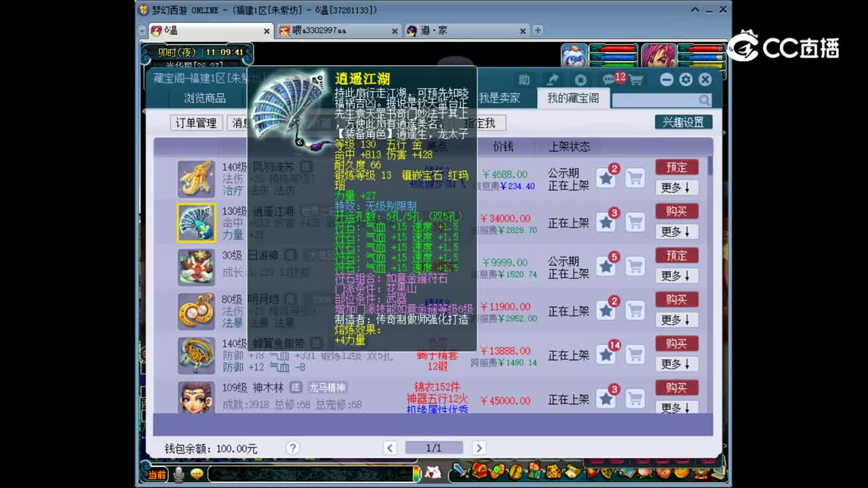Click the round stop icon in the header
The width and height of the screenshot is (868, 488).
point(580,80)
